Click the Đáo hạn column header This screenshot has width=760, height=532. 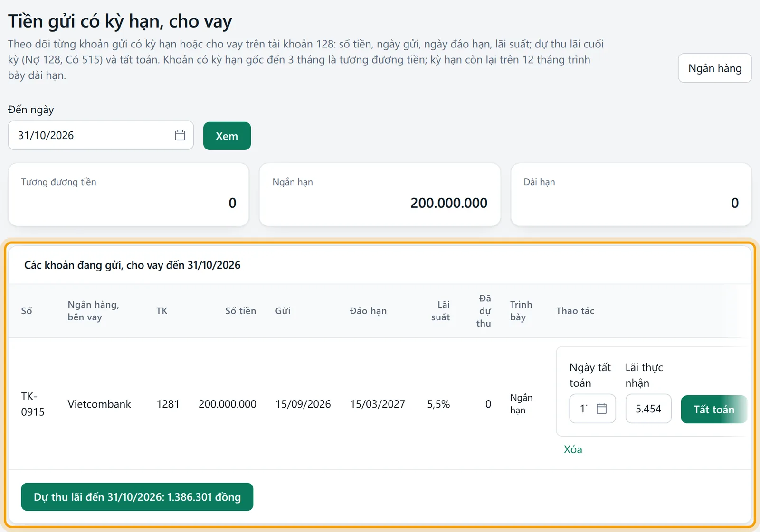[368, 311]
